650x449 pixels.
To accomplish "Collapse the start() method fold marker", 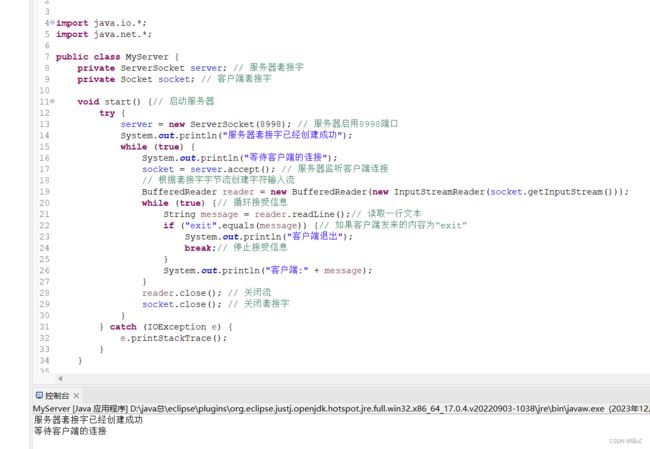I will pos(52,101).
